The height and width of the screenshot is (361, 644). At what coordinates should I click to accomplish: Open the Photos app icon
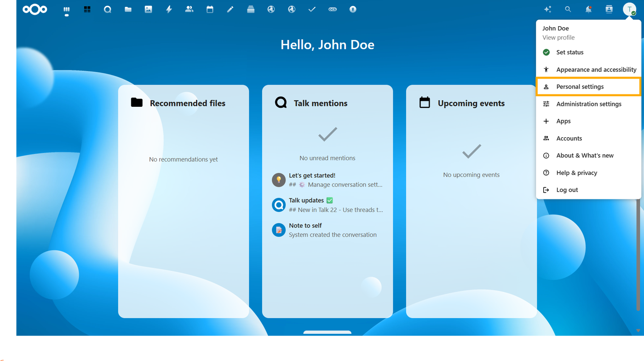pyautogui.click(x=148, y=9)
